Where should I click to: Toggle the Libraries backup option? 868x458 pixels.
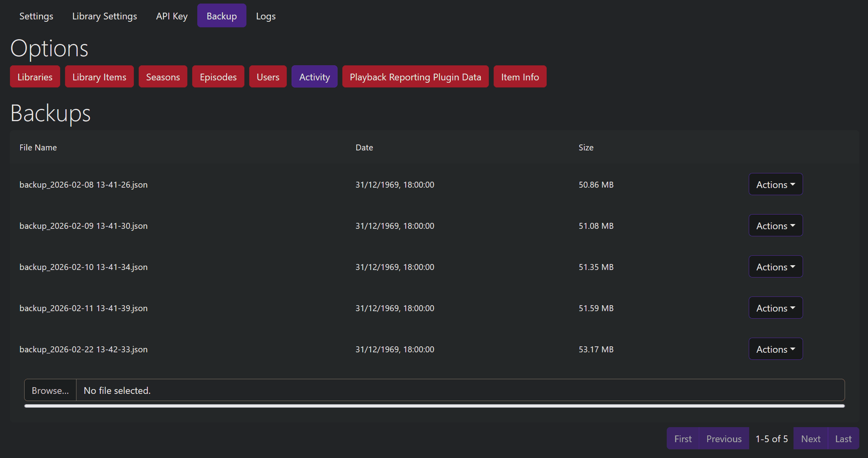pyautogui.click(x=35, y=76)
